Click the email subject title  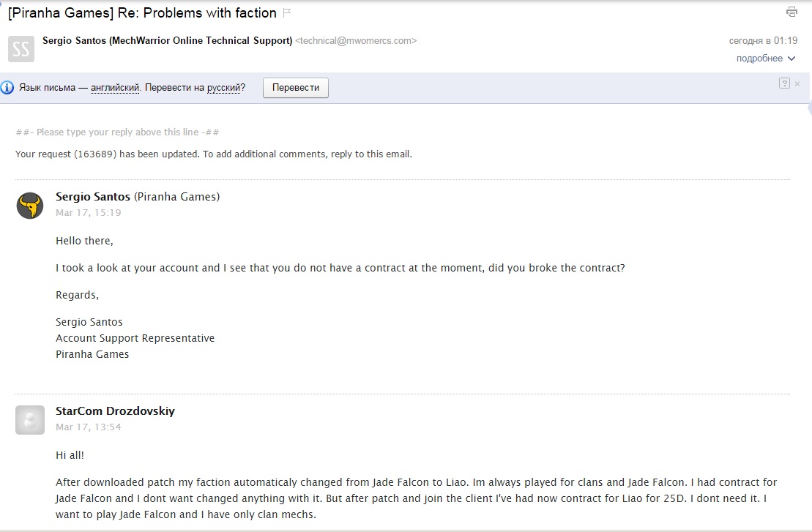coord(142,12)
